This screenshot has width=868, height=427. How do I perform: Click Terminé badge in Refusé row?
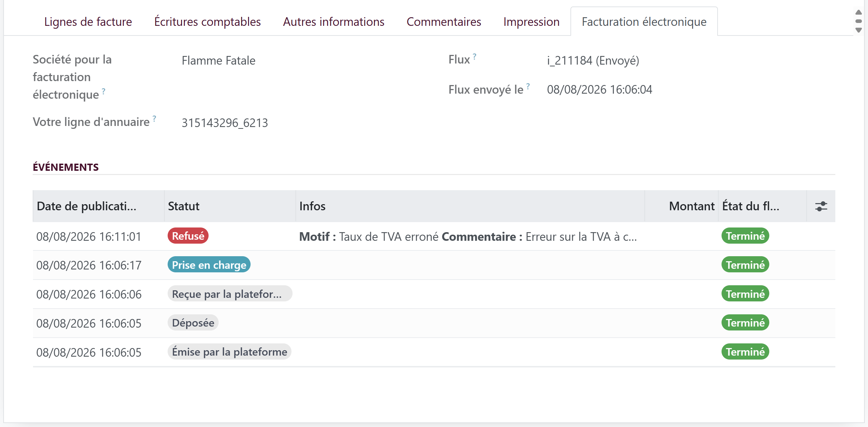click(745, 236)
